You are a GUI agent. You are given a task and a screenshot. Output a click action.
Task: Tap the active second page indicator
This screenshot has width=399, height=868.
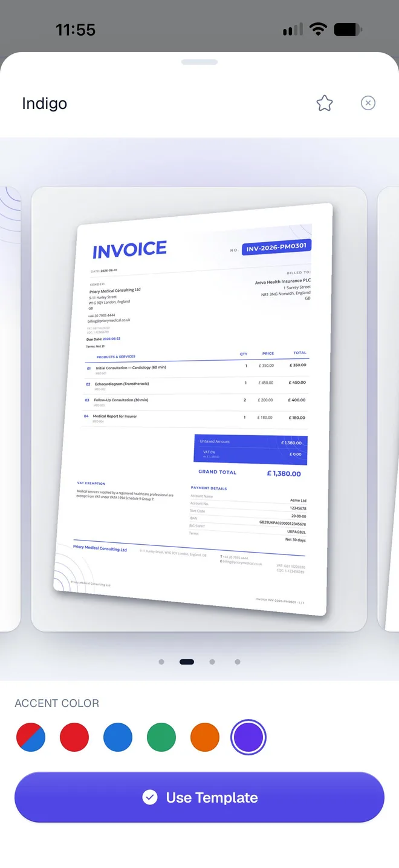coord(187,662)
